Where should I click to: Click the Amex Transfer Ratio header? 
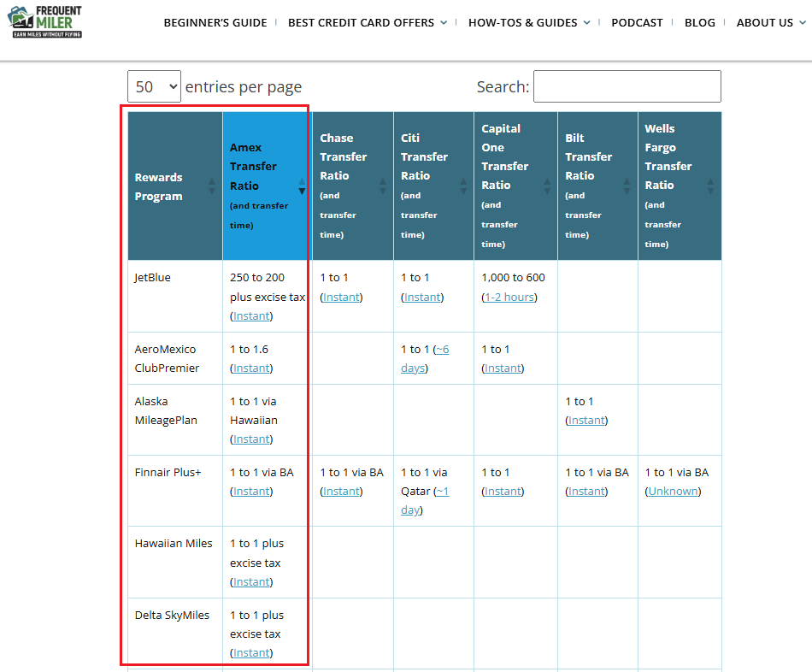(x=268, y=186)
